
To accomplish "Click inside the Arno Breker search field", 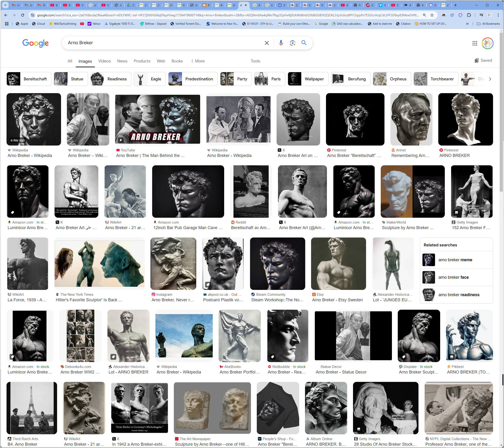I will point(163,43).
